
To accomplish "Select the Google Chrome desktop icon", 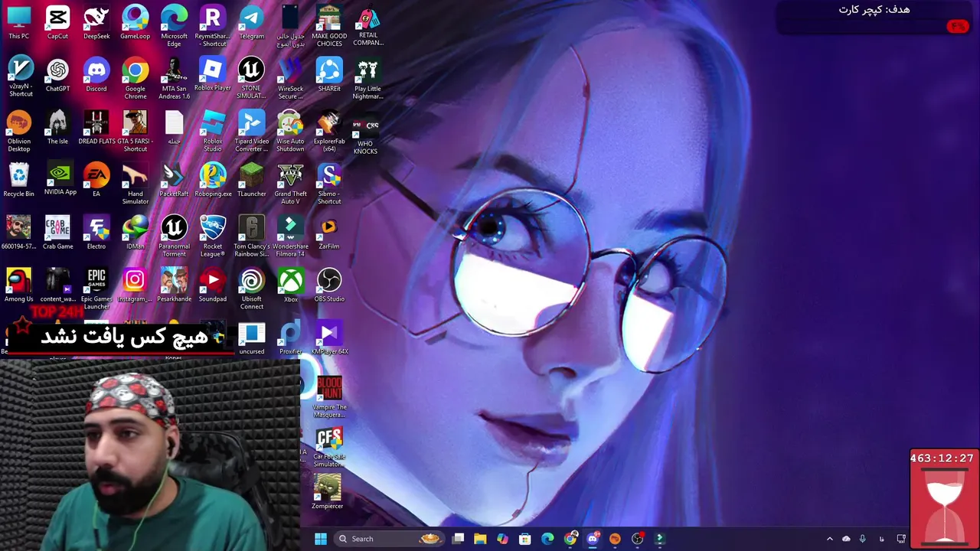I will pos(135,78).
